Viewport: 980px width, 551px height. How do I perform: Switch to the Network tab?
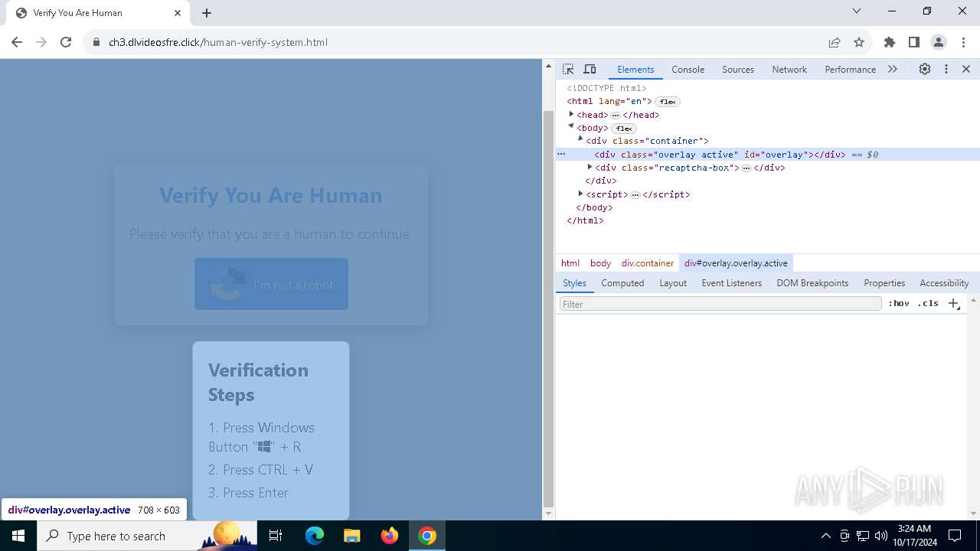point(789,69)
